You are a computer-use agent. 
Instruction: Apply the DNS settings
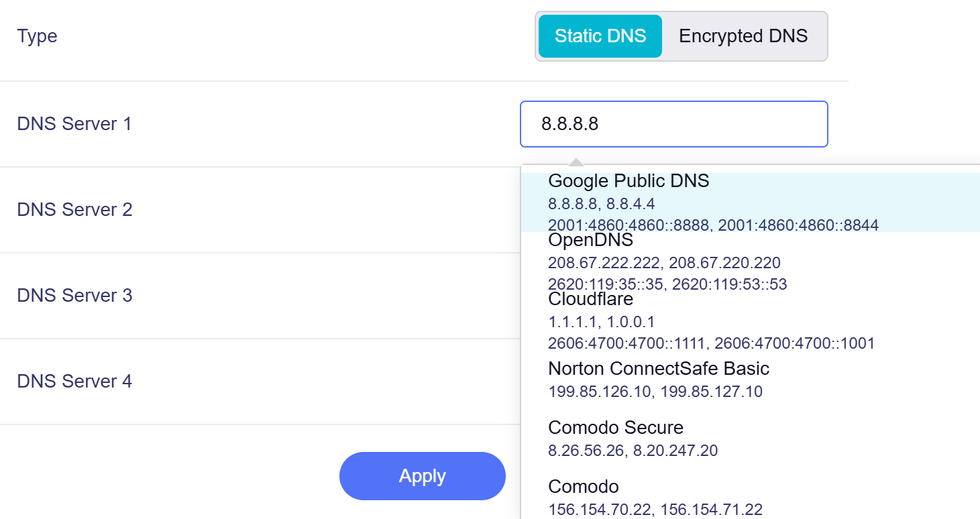point(423,476)
